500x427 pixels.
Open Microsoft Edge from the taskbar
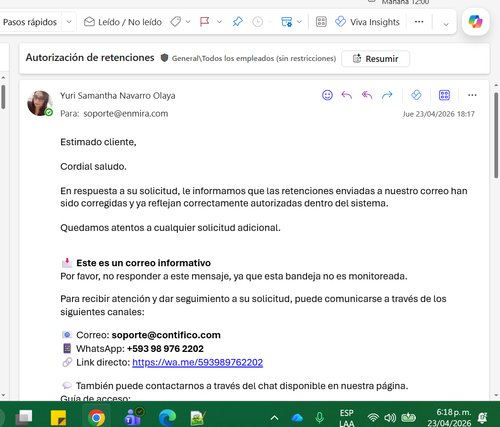(167, 418)
